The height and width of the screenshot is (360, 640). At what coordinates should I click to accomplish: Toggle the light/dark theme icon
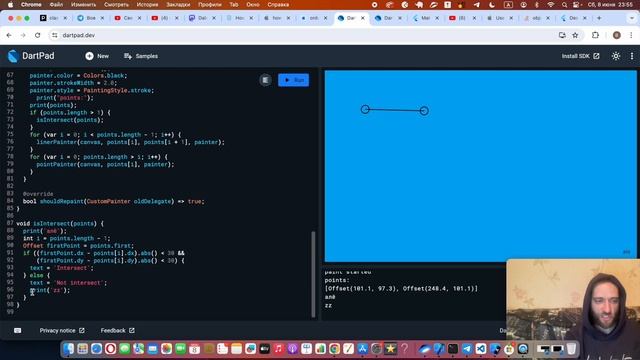click(x=616, y=56)
